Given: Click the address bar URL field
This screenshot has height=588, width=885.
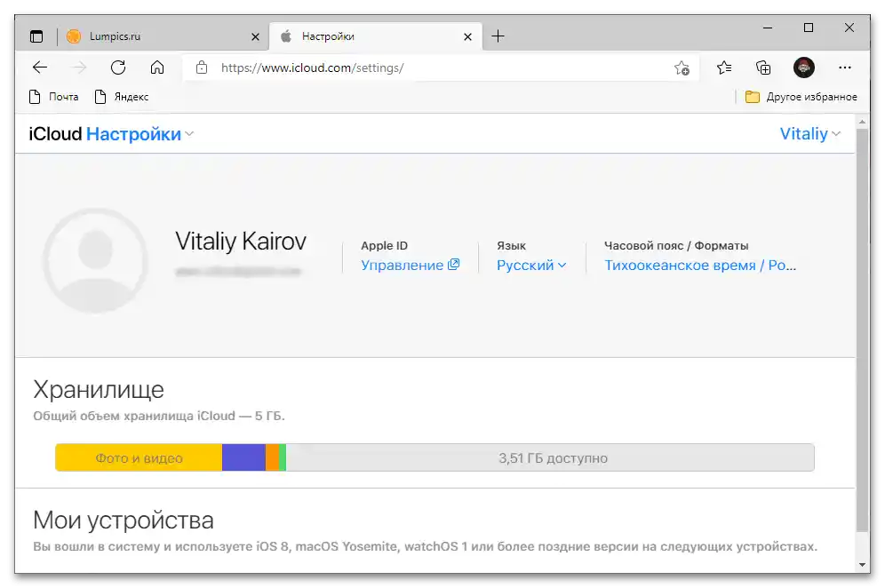Looking at the screenshot, I should (x=440, y=68).
